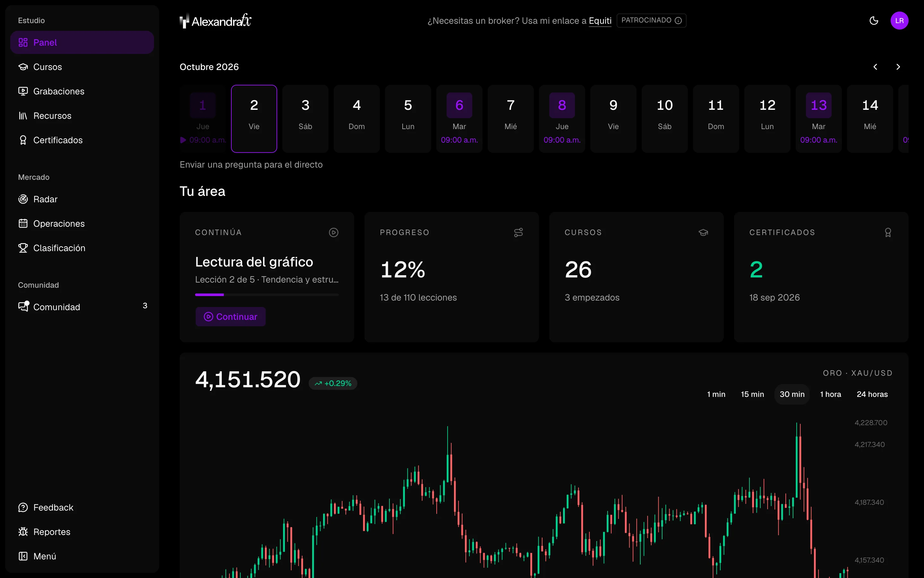Open the Panel dashboard icon
Screen dimensions: 924x578
[23, 42]
